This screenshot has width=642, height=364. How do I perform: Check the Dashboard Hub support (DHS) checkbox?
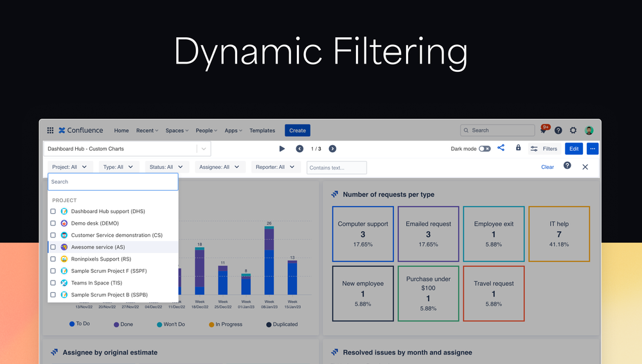pos(53,211)
